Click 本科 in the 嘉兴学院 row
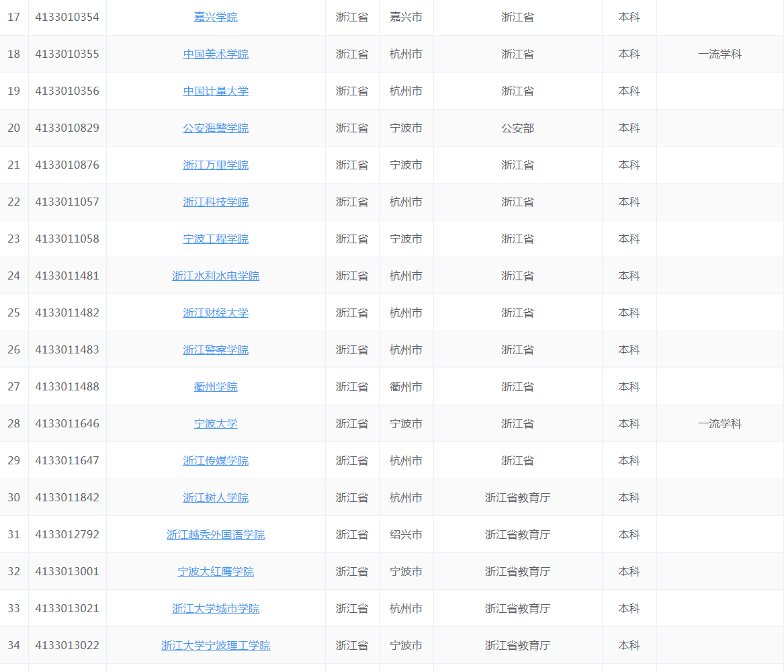784x672 pixels. tap(629, 17)
